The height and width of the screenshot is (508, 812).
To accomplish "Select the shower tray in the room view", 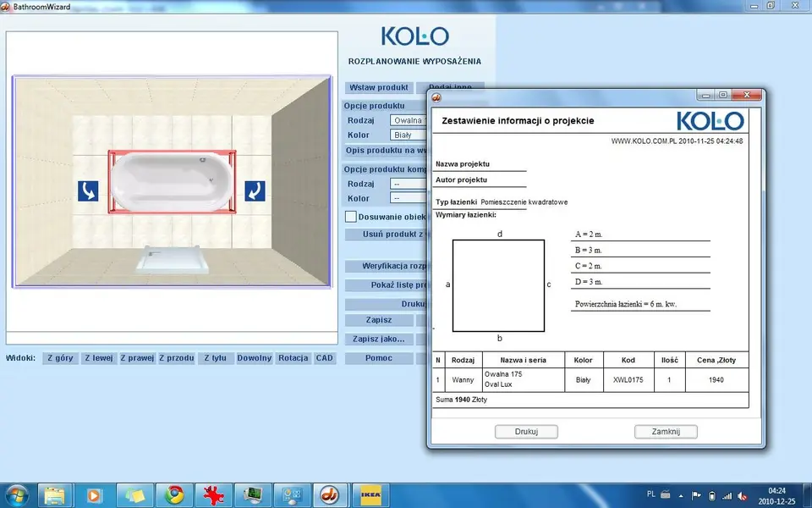I will click(x=173, y=260).
